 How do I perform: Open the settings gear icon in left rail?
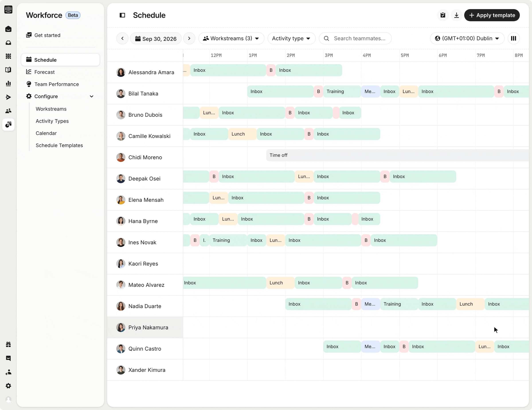coord(8,386)
